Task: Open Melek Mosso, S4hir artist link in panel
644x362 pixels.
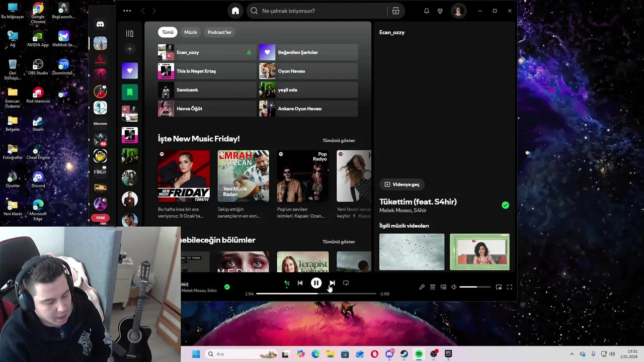Action: (403, 211)
